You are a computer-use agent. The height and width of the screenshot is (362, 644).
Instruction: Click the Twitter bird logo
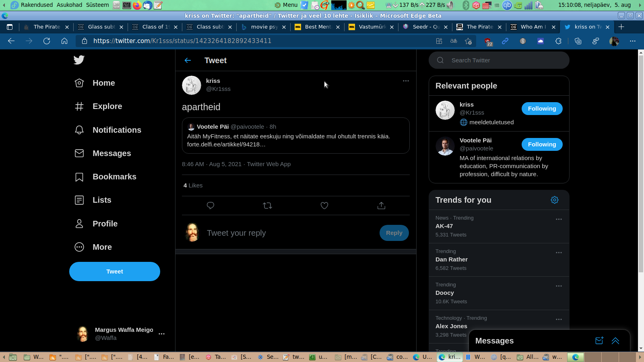[79, 60]
